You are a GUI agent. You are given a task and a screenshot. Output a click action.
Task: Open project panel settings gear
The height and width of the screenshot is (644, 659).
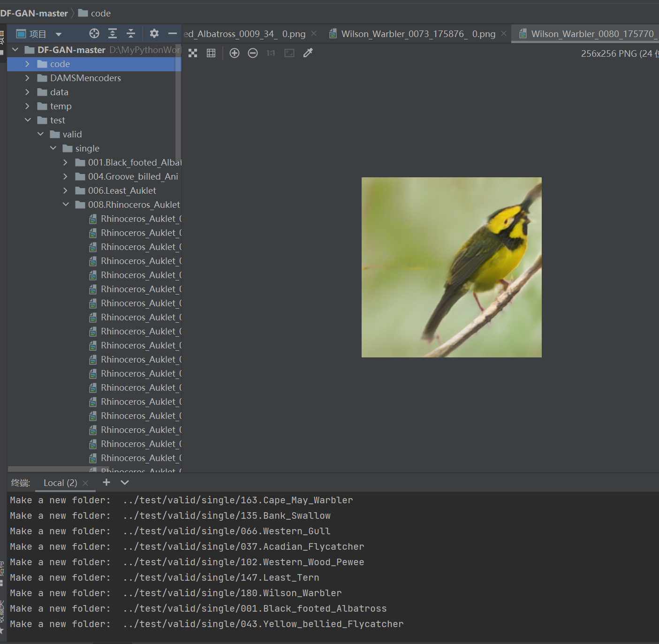154,33
